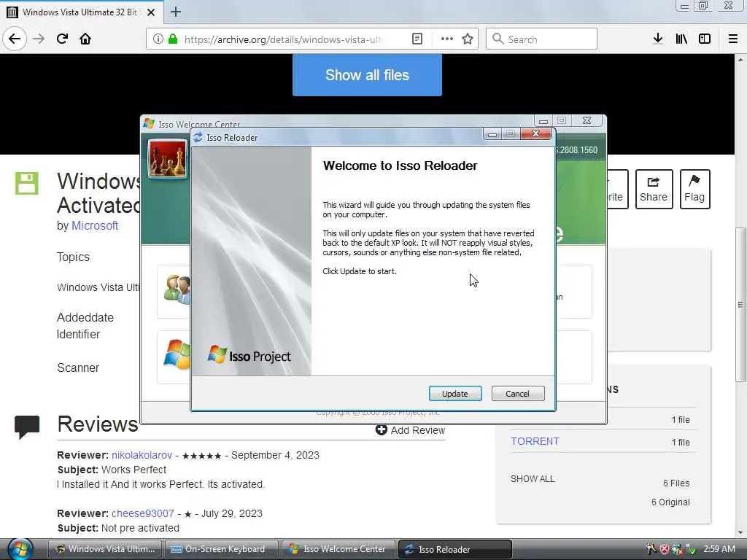Click the red security alert tray icon

pos(664,549)
